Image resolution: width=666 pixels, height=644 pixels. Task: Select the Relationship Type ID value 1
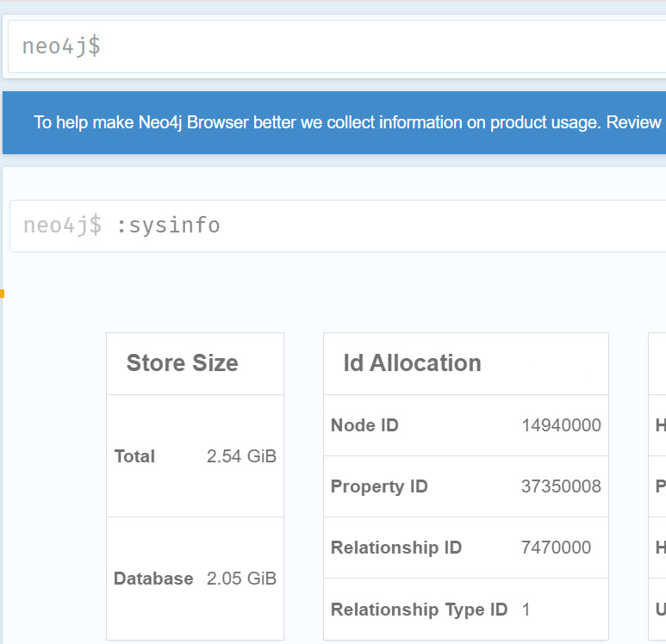pyautogui.click(x=526, y=610)
